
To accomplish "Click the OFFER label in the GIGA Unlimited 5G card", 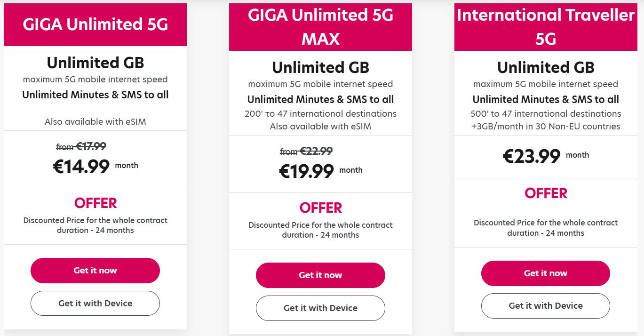I will click(95, 203).
